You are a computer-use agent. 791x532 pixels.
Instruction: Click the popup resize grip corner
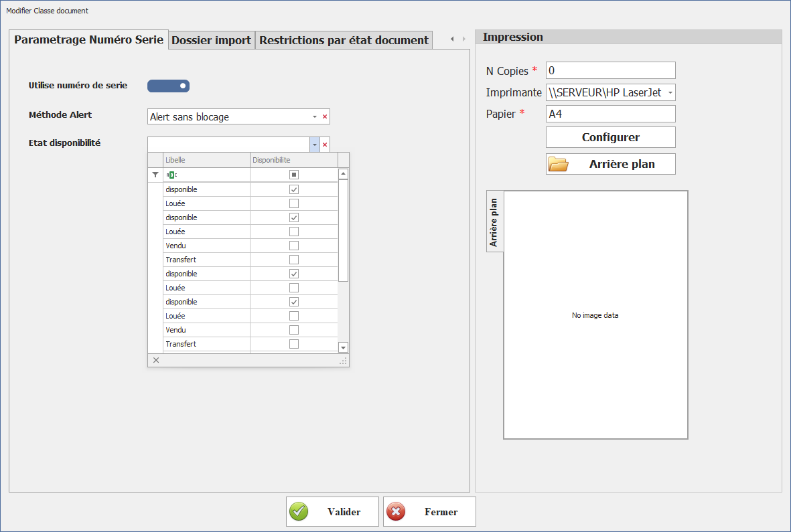point(344,361)
